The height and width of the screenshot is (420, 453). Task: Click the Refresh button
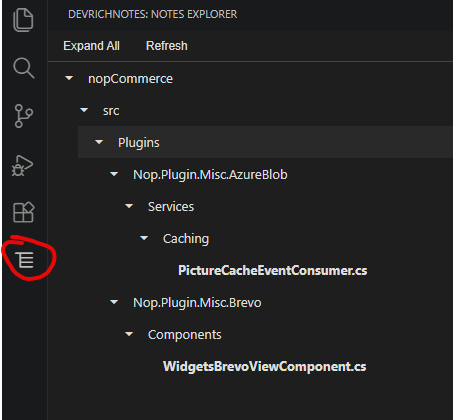coord(167,46)
